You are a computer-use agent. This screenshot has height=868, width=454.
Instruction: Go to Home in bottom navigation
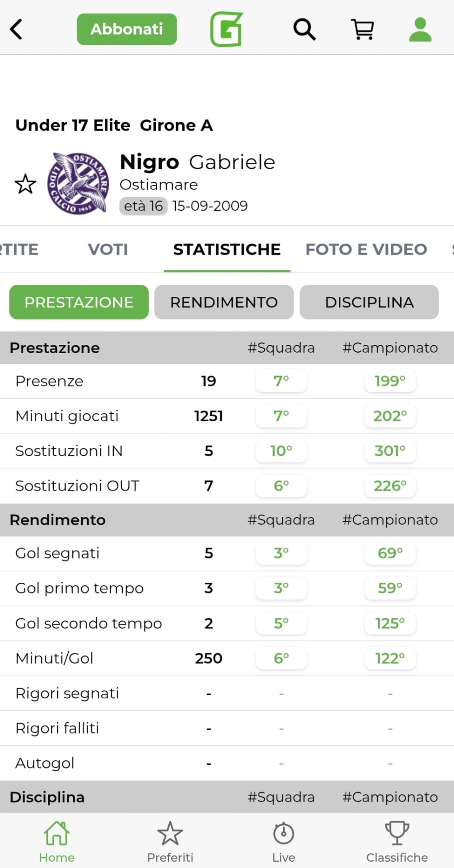tap(56, 841)
